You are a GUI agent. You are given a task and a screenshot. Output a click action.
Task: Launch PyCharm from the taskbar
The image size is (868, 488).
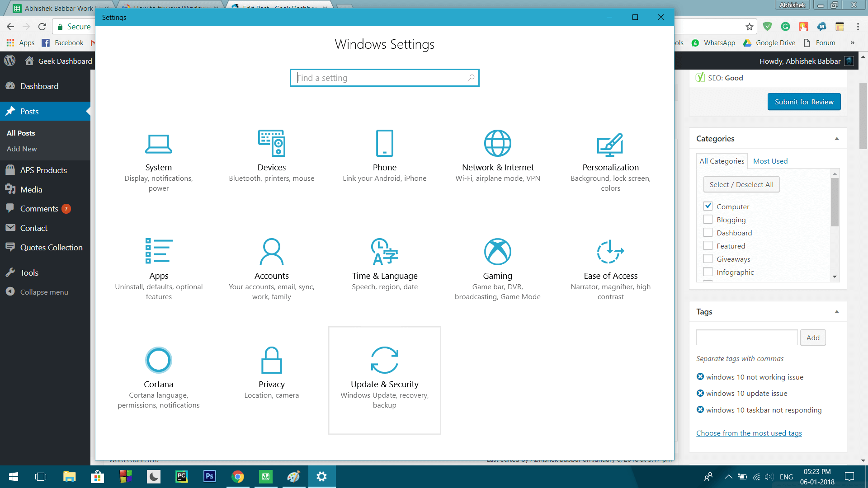coord(181,476)
